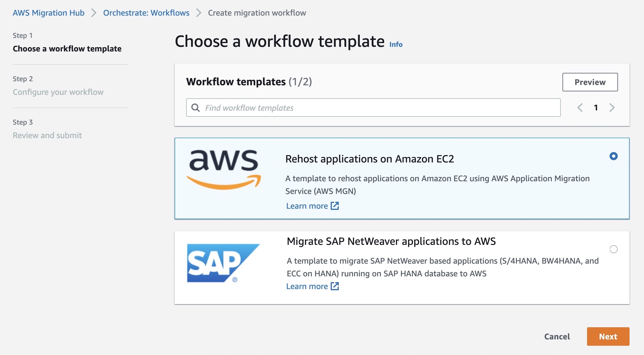Click external link icon under Rehost applications
This screenshot has height=355, width=644.
pyautogui.click(x=335, y=206)
